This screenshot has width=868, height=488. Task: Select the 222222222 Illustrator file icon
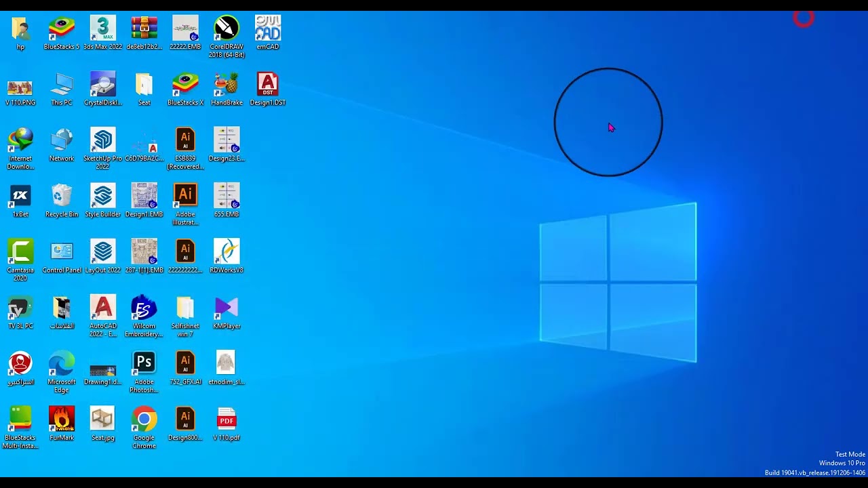pyautogui.click(x=185, y=251)
